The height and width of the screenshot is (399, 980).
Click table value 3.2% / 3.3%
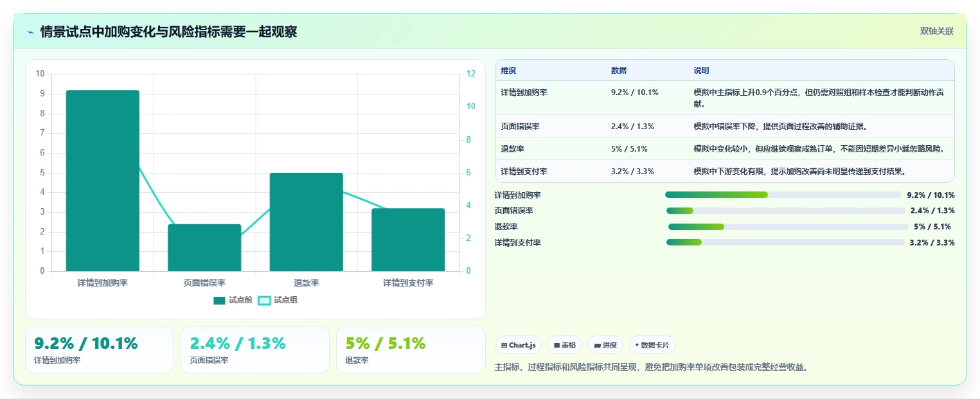(x=632, y=172)
